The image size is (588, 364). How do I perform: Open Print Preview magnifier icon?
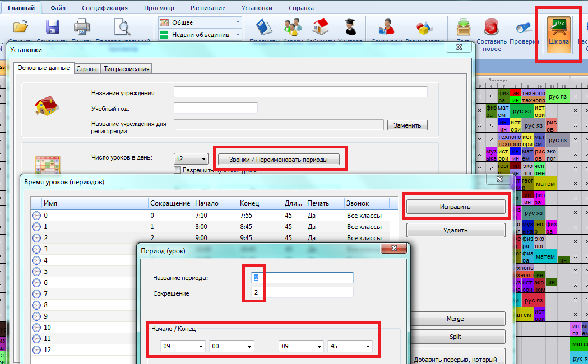pyautogui.click(x=122, y=28)
